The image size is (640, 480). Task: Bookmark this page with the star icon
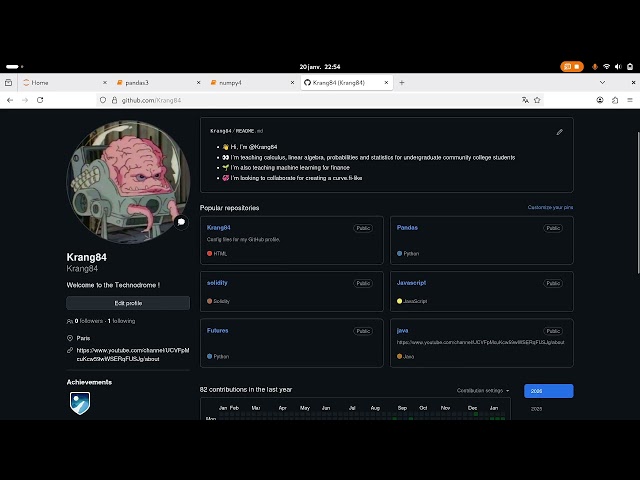point(537,100)
